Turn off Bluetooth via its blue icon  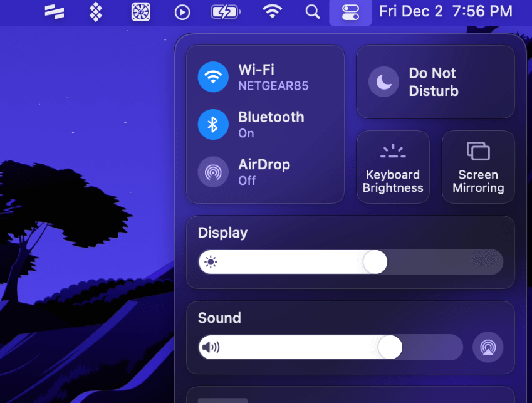click(213, 125)
